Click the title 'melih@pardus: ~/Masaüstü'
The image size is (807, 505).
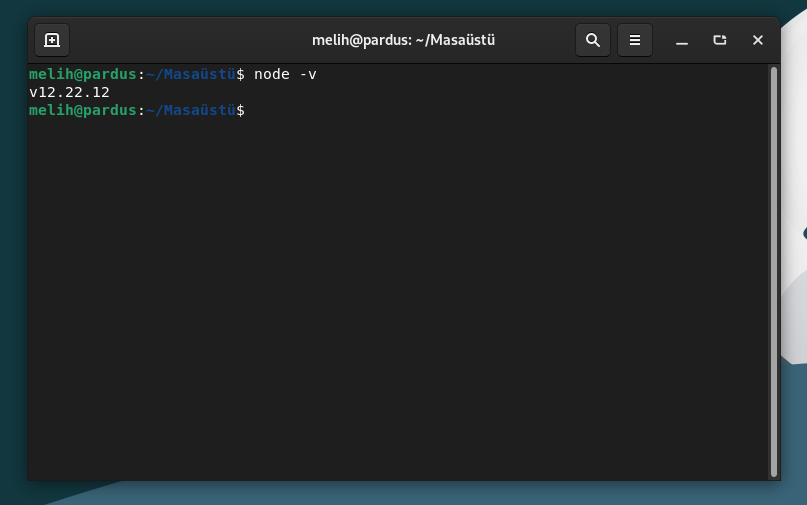(x=404, y=40)
